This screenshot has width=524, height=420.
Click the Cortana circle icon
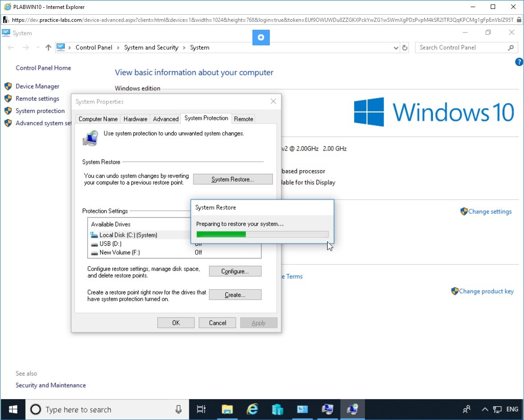[36, 409]
